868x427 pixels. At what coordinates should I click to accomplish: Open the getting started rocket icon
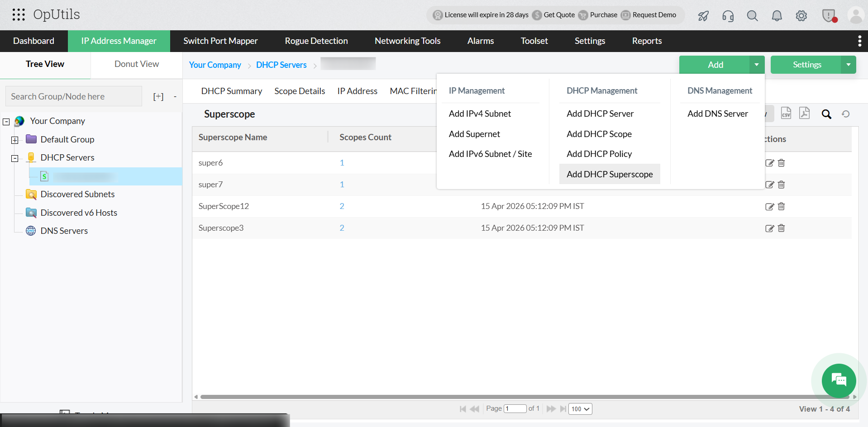[x=703, y=15]
